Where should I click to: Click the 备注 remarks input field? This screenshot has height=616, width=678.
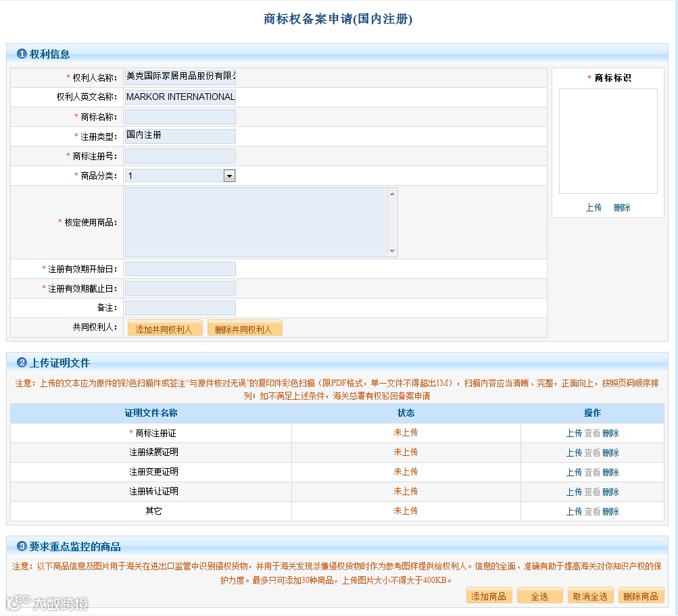(179, 307)
